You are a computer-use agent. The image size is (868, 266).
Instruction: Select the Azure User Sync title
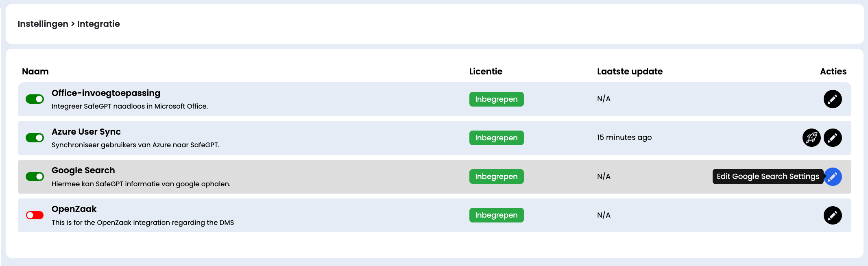tap(86, 132)
